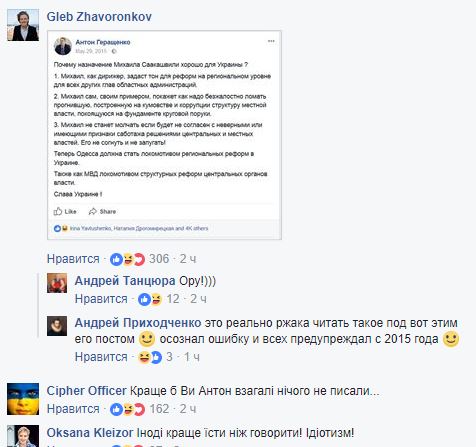The height and width of the screenshot is (447, 476).
Task: Open Cipher Officer's profile link
Action: point(87,391)
